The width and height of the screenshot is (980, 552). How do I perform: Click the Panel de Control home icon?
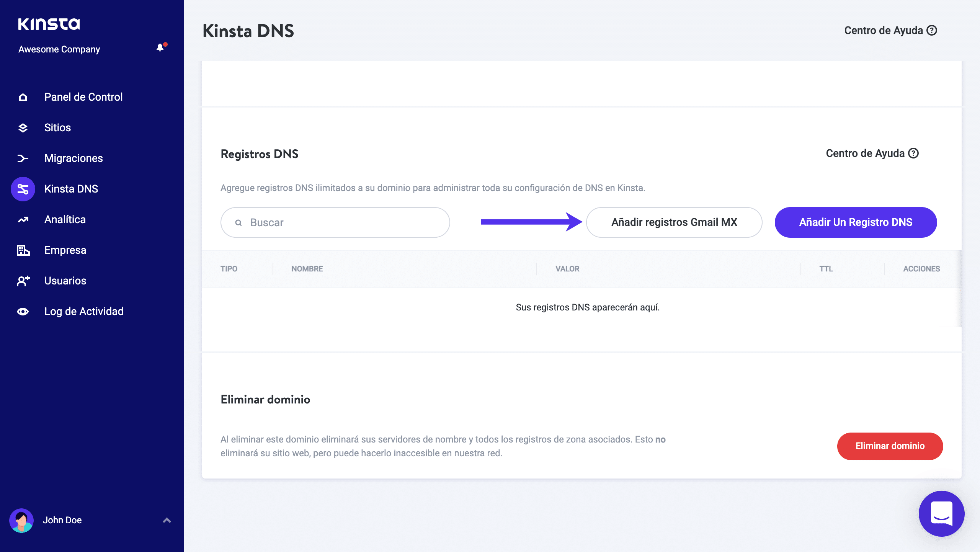click(23, 97)
